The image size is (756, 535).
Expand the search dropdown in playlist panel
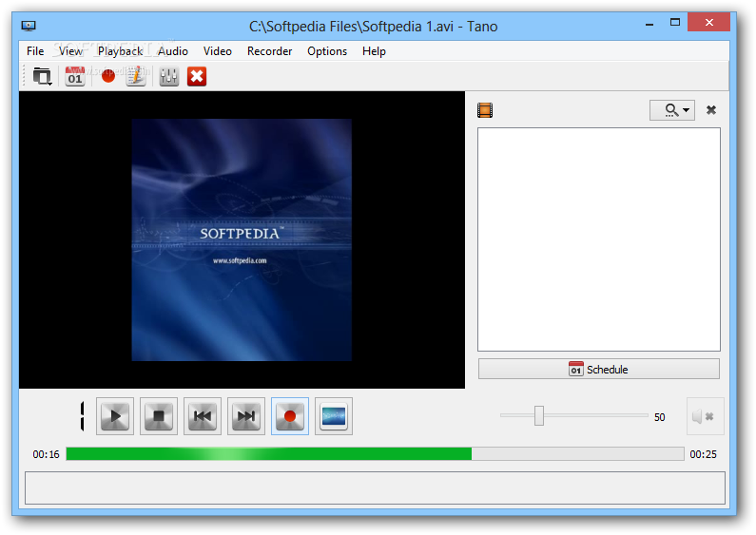tap(672, 110)
